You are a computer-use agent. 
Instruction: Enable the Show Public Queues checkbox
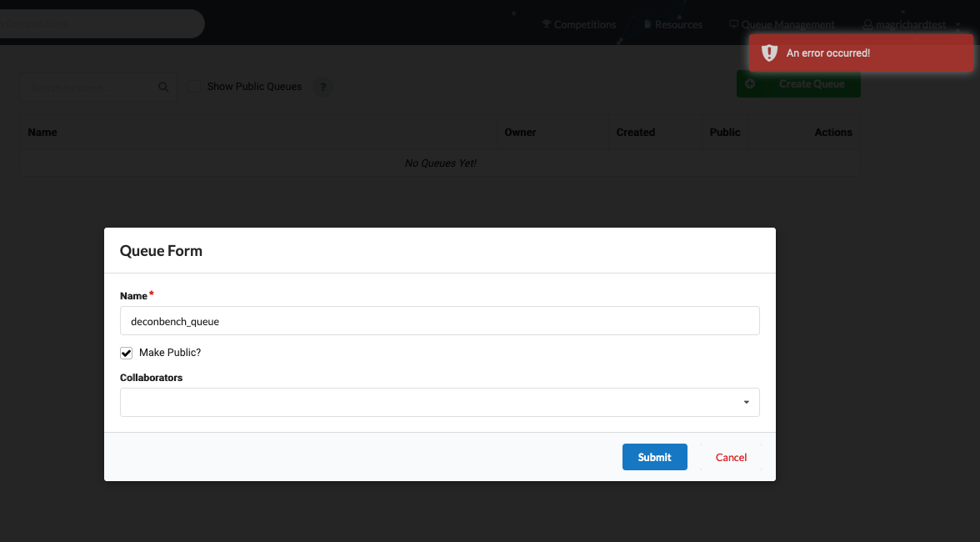(194, 86)
